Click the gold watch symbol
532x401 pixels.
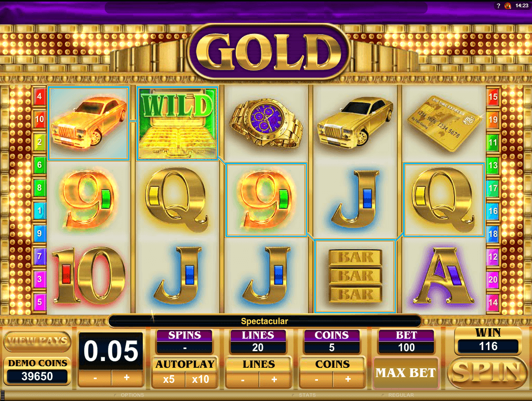coord(265,123)
